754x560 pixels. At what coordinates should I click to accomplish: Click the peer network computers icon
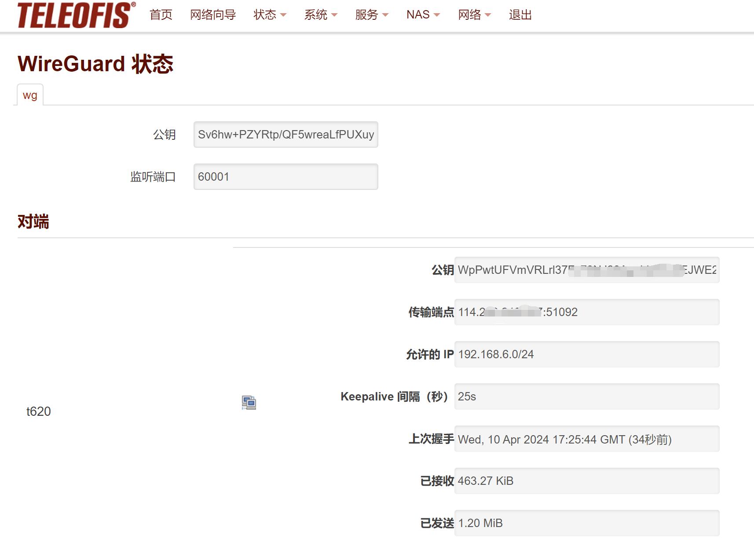click(x=249, y=402)
